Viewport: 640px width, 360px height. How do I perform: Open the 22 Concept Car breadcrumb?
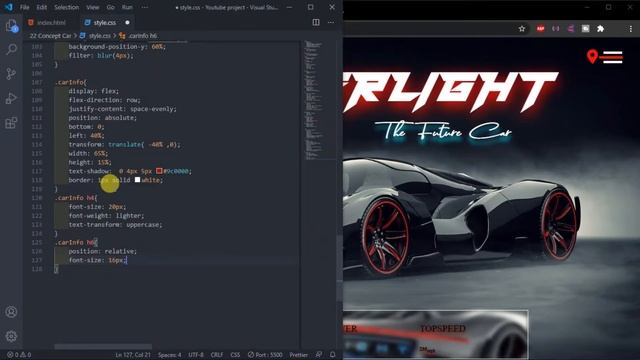tap(50, 36)
